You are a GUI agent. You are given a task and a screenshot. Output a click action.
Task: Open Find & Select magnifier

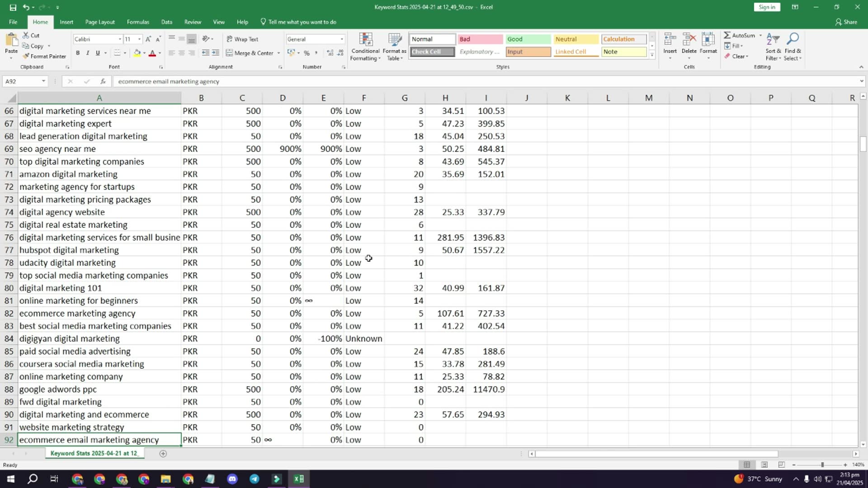[793, 47]
